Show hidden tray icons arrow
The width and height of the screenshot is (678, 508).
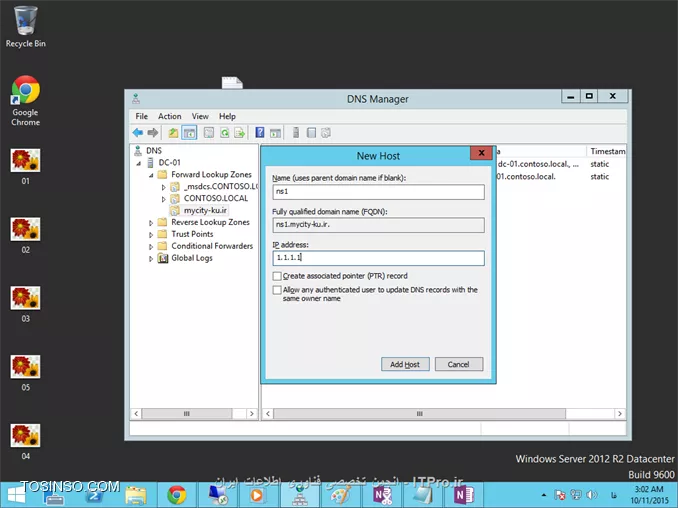click(544, 495)
